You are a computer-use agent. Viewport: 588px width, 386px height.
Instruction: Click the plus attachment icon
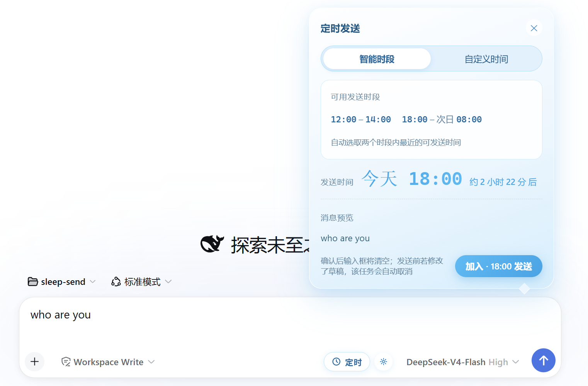coord(35,362)
